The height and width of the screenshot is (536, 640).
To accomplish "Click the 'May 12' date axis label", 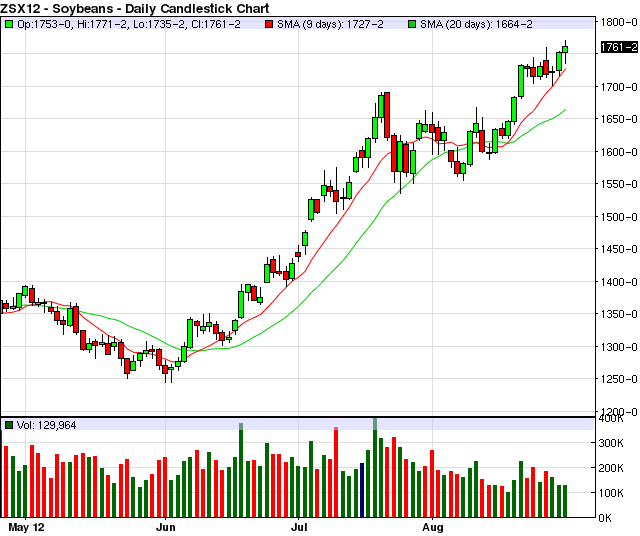I will pos(26,527).
